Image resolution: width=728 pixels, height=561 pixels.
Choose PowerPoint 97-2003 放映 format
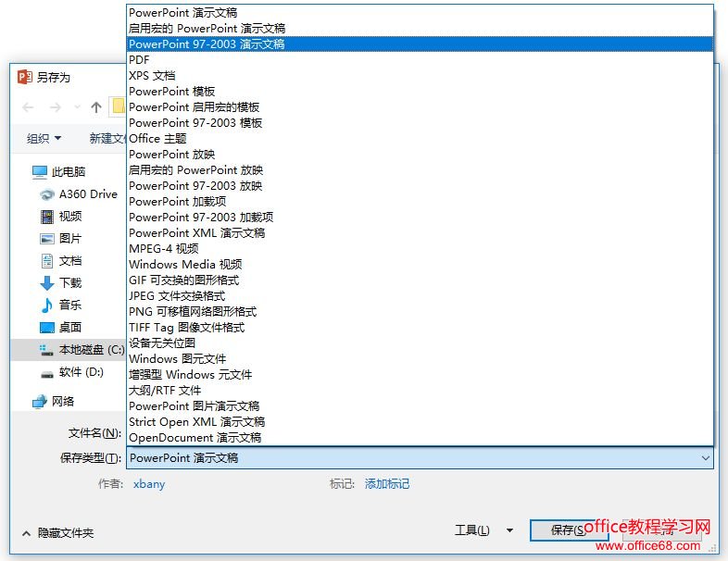pos(420,186)
